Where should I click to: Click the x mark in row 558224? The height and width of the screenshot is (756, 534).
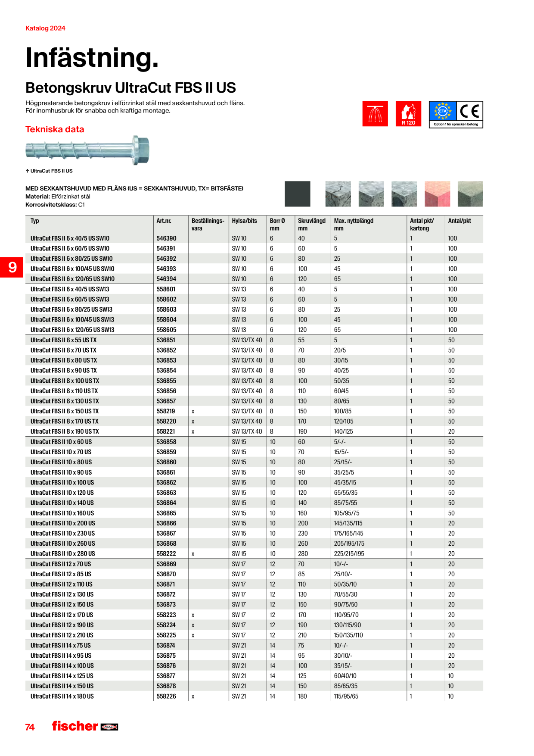[x=193, y=625]
